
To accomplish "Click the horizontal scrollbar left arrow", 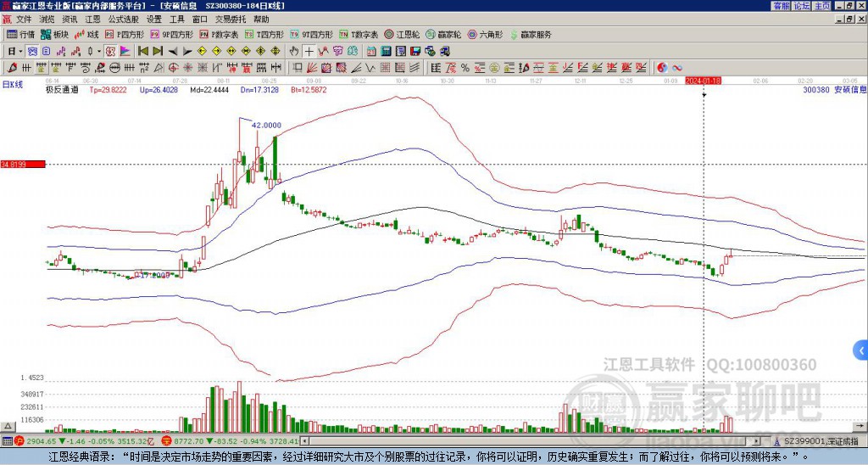I will tap(305, 441).
